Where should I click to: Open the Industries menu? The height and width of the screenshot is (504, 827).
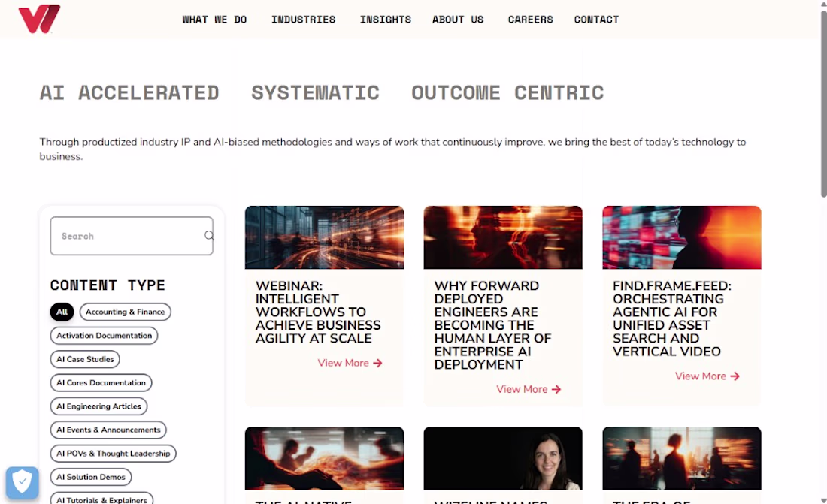tap(303, 20)
